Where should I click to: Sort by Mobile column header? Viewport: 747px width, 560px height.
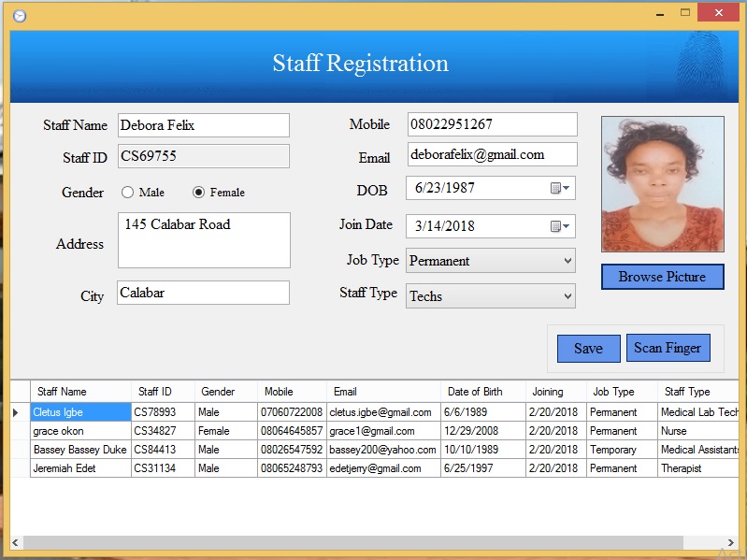tap(292, 392)
